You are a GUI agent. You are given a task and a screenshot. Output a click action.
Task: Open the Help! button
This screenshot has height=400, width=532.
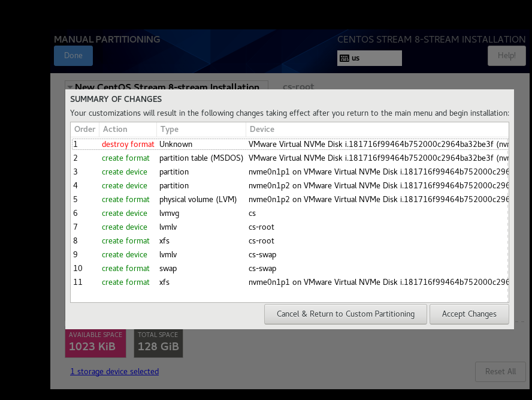tap(507, 56)
